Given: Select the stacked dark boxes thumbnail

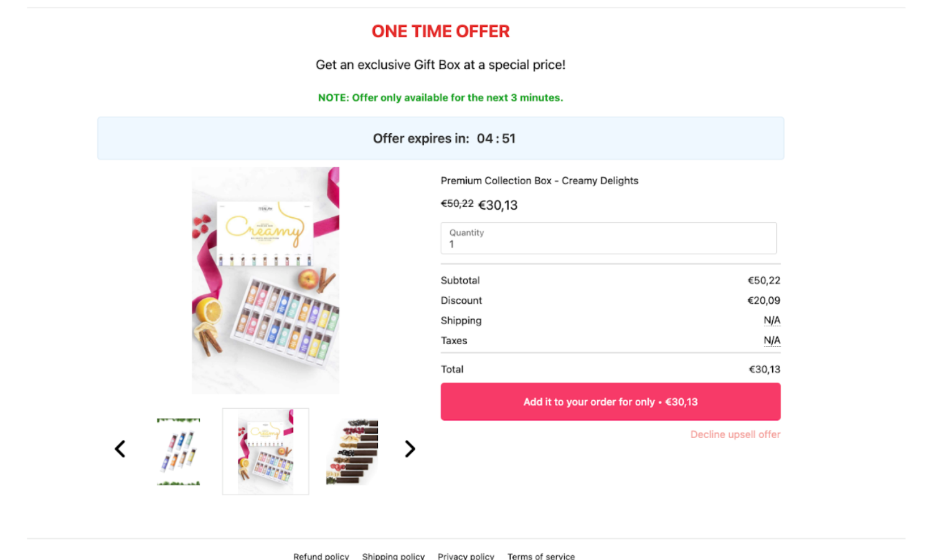Looking at the screenshot, I should [352, 452].
